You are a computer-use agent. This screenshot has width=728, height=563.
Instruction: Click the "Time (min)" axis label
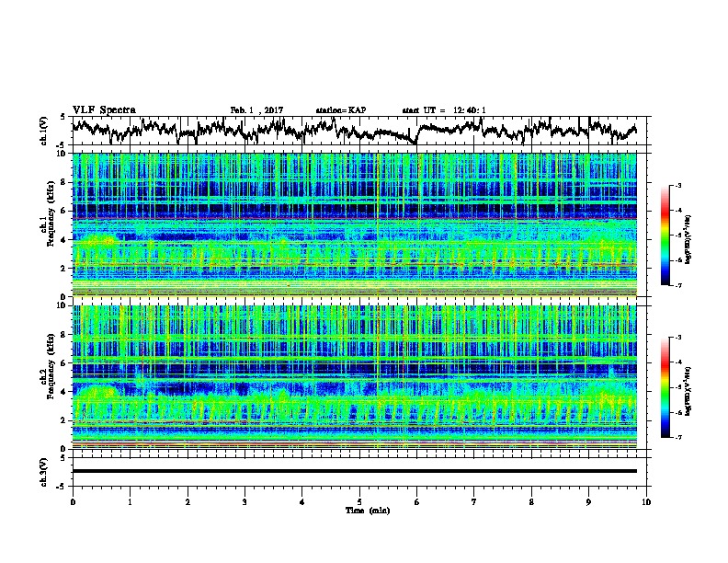[368, 511]
